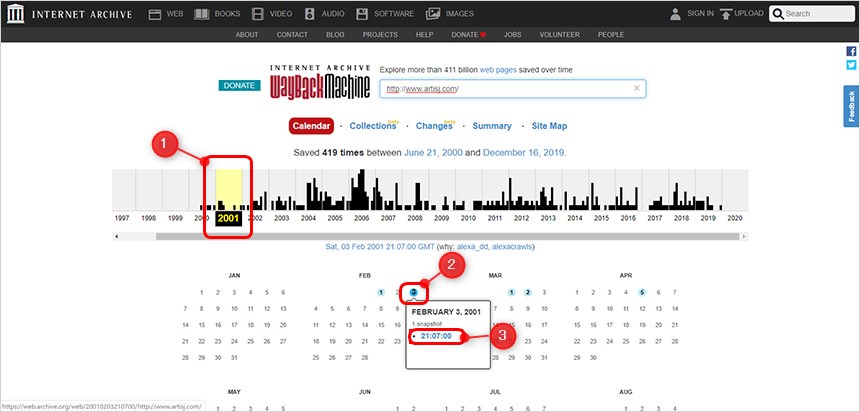Select year 2002 on the timeline
The width and height of the screenshot is (860, 412).
click(255, 218)
